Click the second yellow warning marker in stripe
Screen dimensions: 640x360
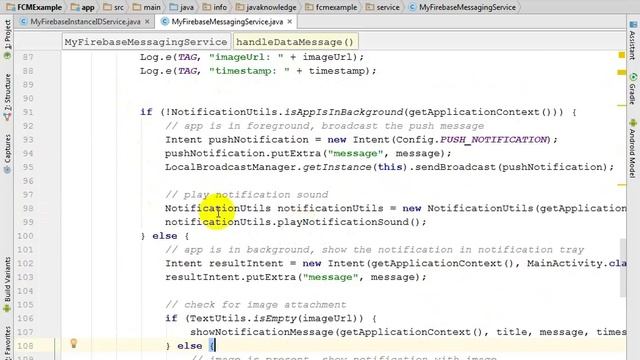point(622,72)
